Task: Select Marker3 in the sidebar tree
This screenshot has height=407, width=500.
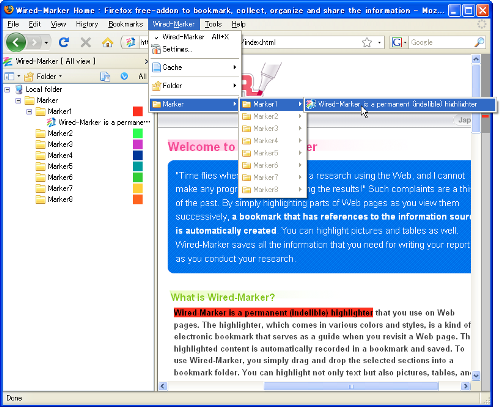Action: tap(60, 144)
